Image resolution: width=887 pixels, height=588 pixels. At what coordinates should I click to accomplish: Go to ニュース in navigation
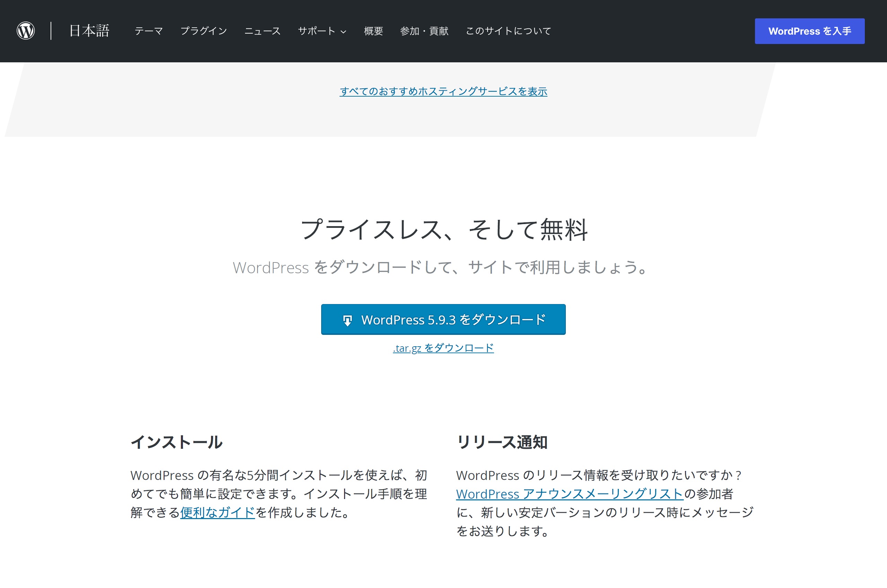click(262, 31)
